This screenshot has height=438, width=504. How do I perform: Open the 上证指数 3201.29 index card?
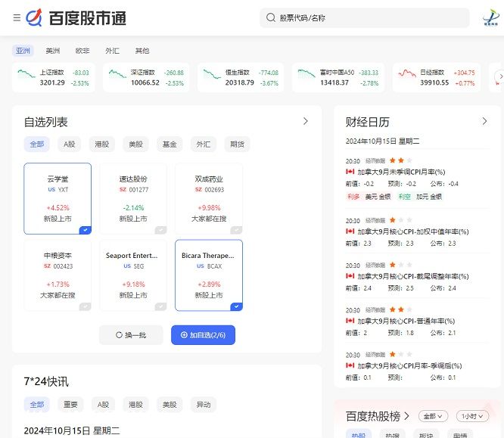click(54, 77)
